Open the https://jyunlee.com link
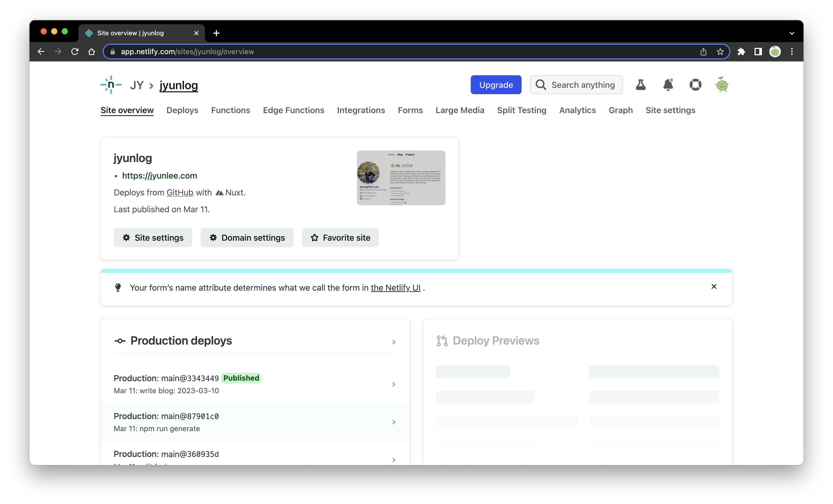The image size is (833, 504). pos(160,176)
